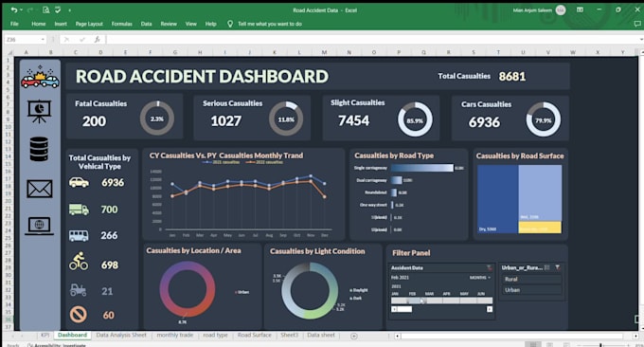Image resolution: width=644 pixels, height=347 pixels.
Task: Open the Page Layout ribbon tab
Action: pos(89,24)
